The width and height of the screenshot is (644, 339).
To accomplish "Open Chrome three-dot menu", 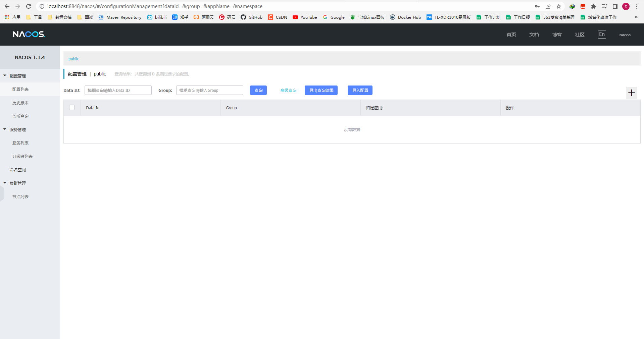I will pos(637,6).
